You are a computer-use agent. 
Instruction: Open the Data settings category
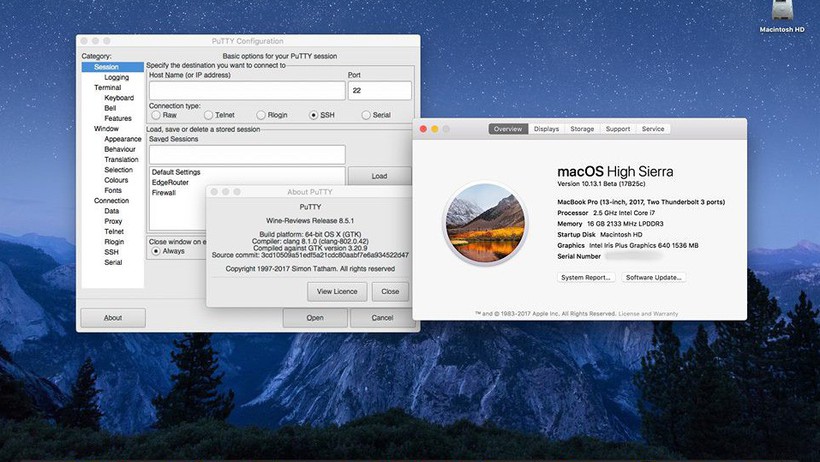tap(111, 211)
